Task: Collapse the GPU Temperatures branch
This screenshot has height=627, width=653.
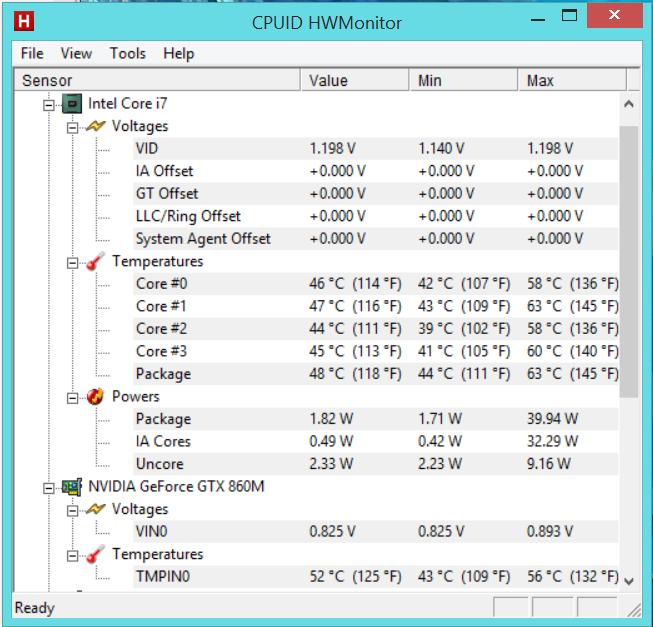Action: click(x=72, y=556)
